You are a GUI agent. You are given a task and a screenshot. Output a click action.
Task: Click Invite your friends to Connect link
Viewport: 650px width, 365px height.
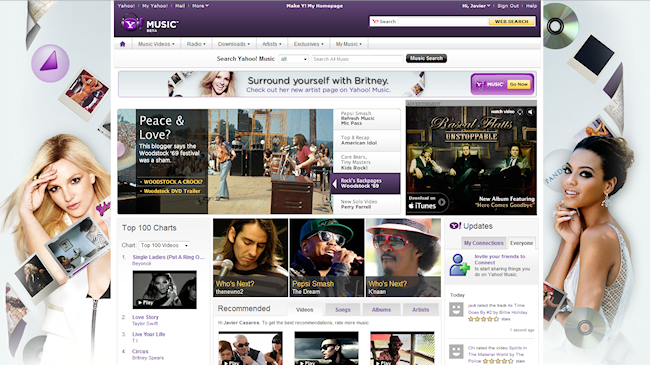point(500,259)
